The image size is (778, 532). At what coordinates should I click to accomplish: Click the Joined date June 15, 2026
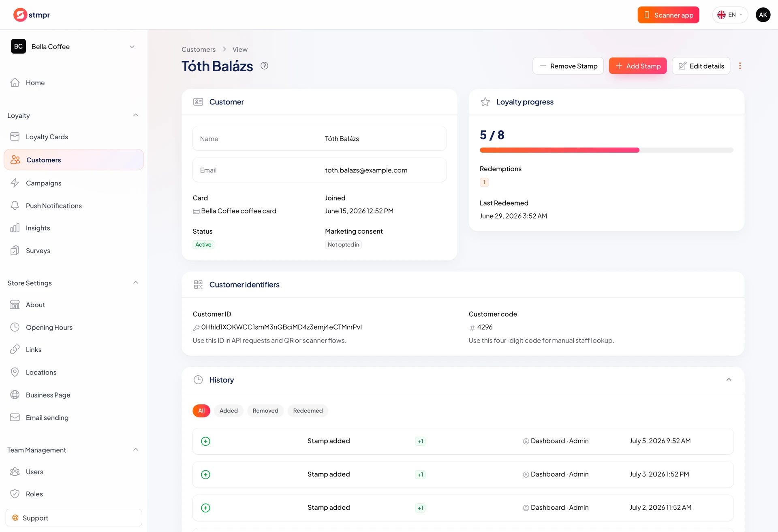tap(359, 211)
